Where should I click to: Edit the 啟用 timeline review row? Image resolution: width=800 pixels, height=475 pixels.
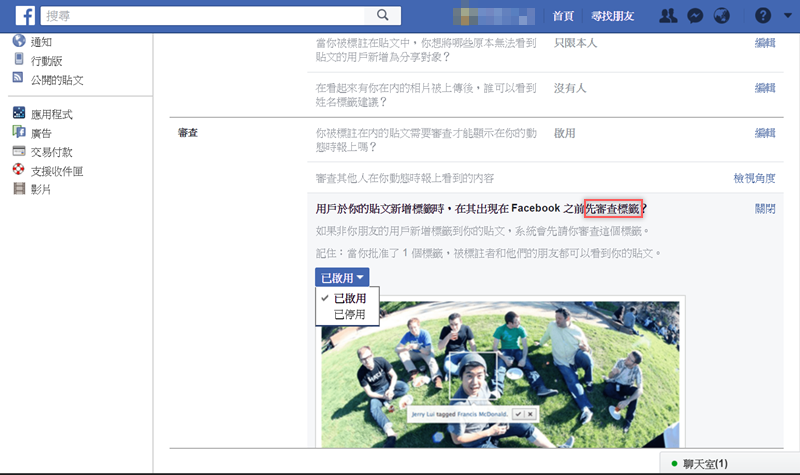(x=765, y=133)
